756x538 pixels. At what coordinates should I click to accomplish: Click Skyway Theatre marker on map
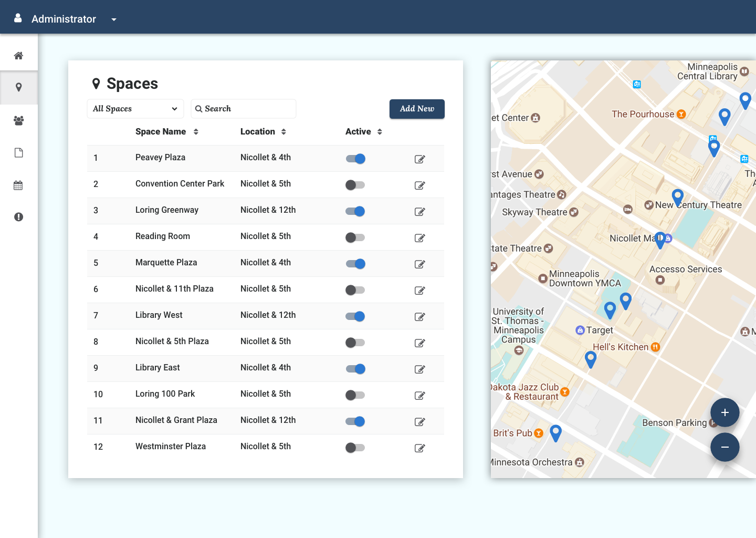coord(574,212)
